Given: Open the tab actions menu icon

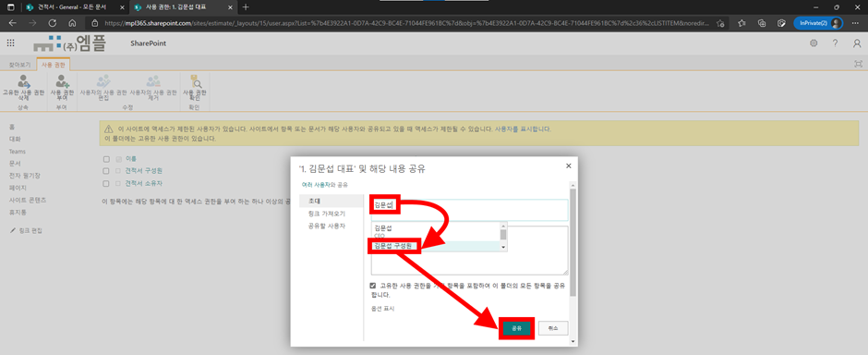Looking at the screenshot, I should 10,7.
